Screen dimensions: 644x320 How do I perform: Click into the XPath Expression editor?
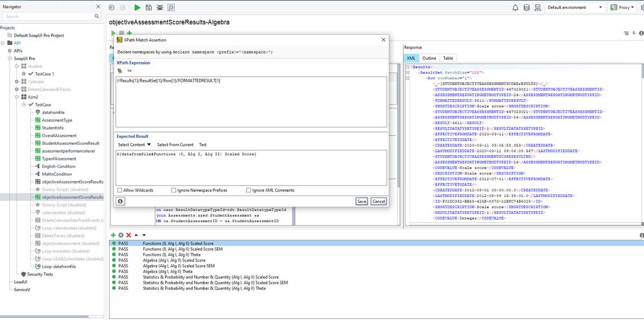(x=251, y=102)
